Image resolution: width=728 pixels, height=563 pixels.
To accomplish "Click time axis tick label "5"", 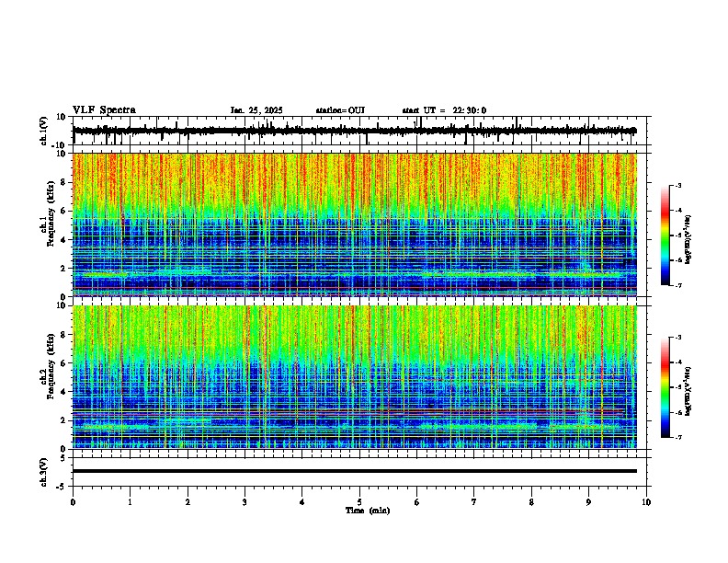I will (x=359, y=502).
